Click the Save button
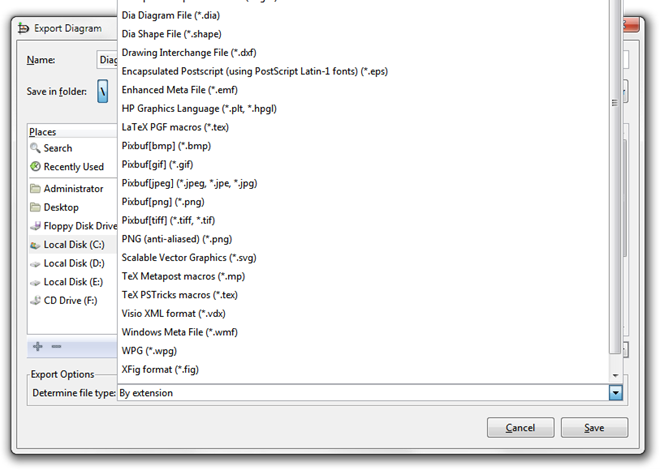Image resolution: width=660 pixels, height=470 pixels. (594, 428)
